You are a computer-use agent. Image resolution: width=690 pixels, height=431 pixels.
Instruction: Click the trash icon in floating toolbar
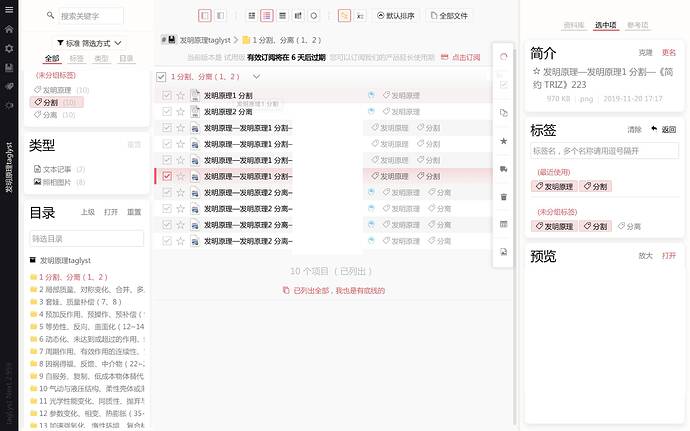[503, 197]
